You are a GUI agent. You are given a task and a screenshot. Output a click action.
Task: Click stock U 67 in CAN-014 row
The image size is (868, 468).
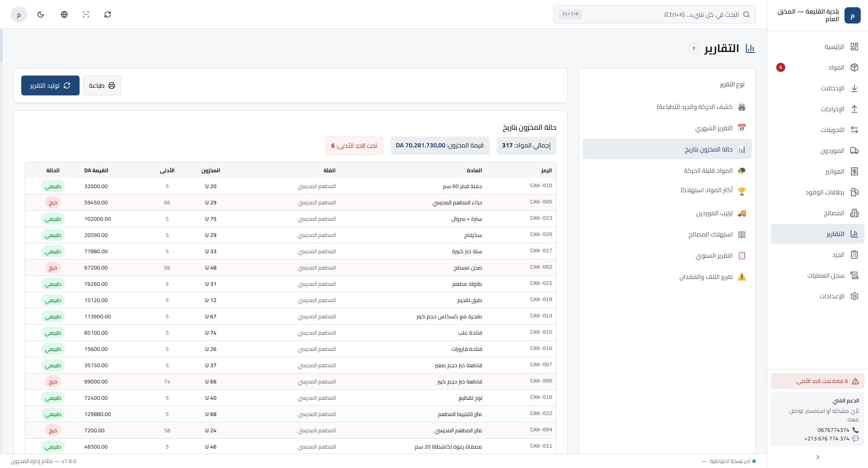(x=211, y=317)
